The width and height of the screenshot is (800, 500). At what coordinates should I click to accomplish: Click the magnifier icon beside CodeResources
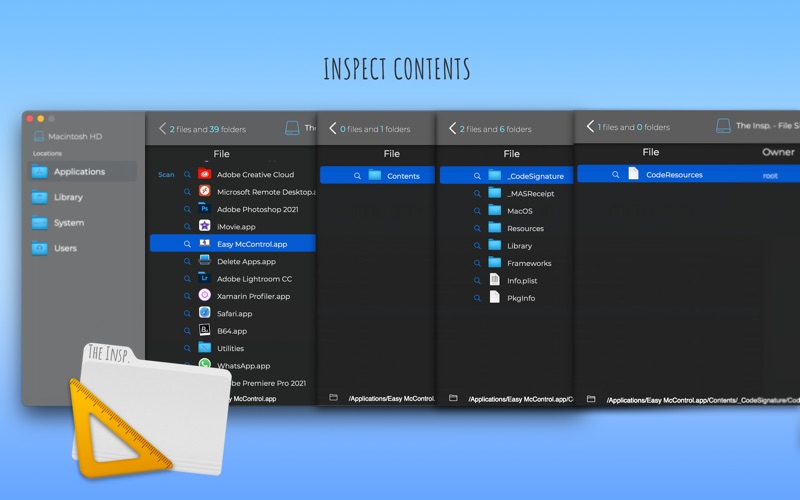[616, 174]
